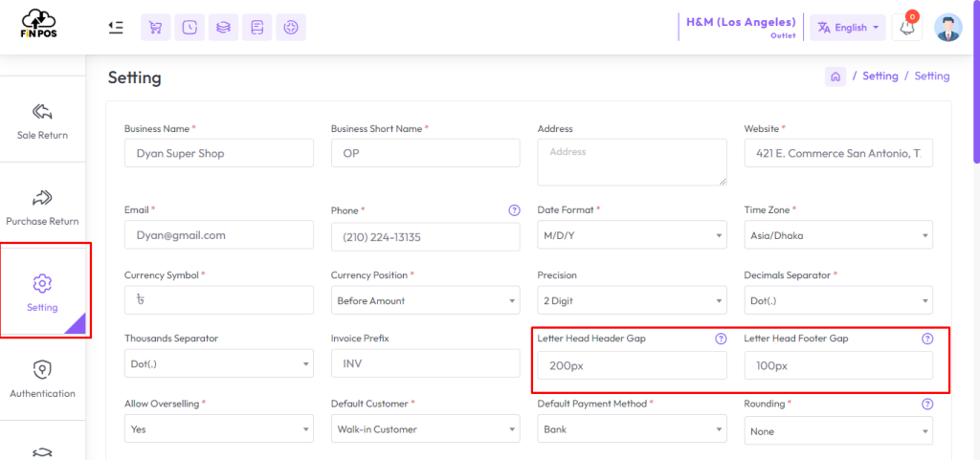Click the Invoice Prefix field containing INV
This screenshot has width=980, height=460.
(x=426, y=363)
